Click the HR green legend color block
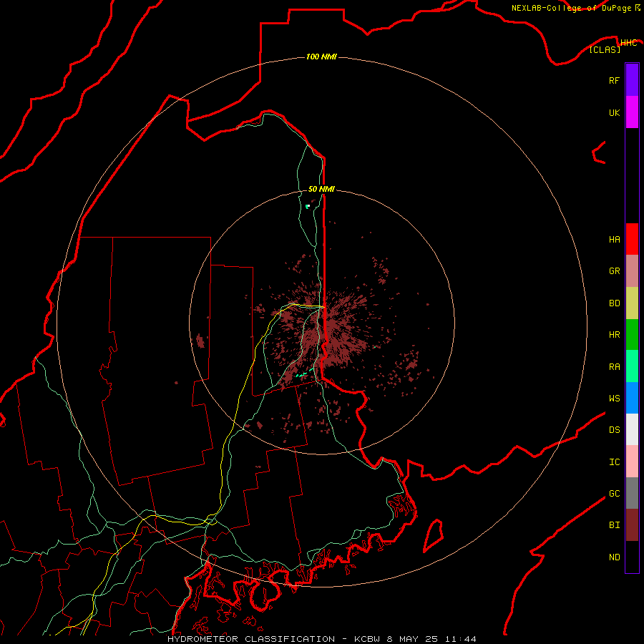 click(x=632, y=335)
